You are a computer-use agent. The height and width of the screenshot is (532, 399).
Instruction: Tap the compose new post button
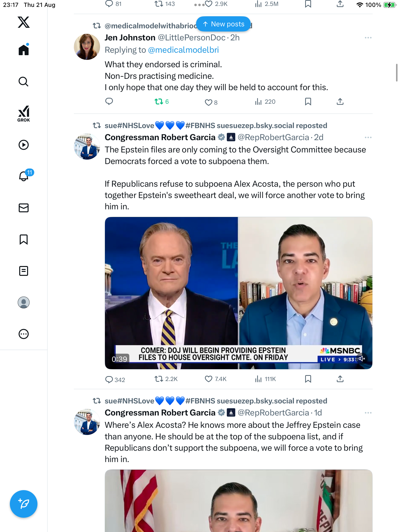click(x=24, y=504)
